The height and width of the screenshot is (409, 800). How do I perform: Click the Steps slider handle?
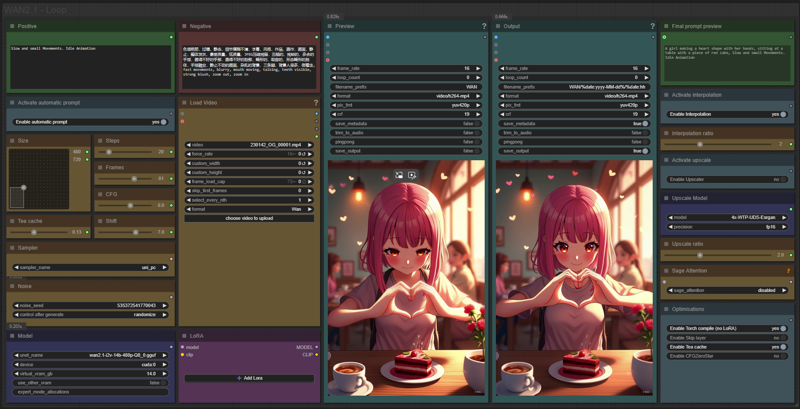tap(109, 152)
